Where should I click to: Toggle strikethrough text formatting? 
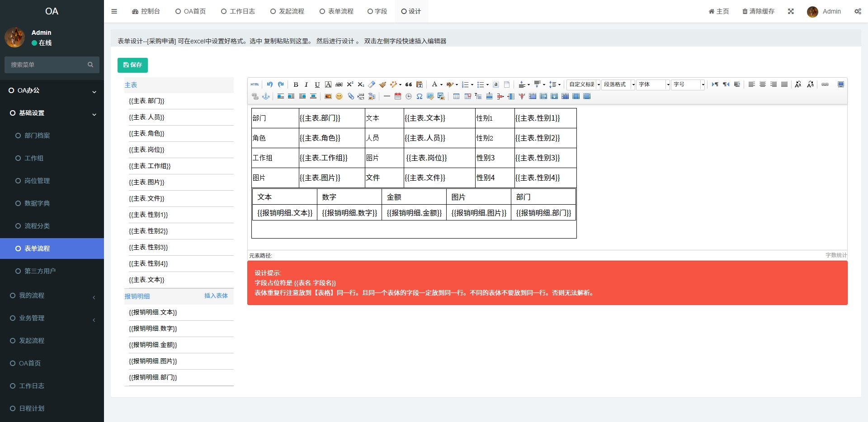pos(339,84)
